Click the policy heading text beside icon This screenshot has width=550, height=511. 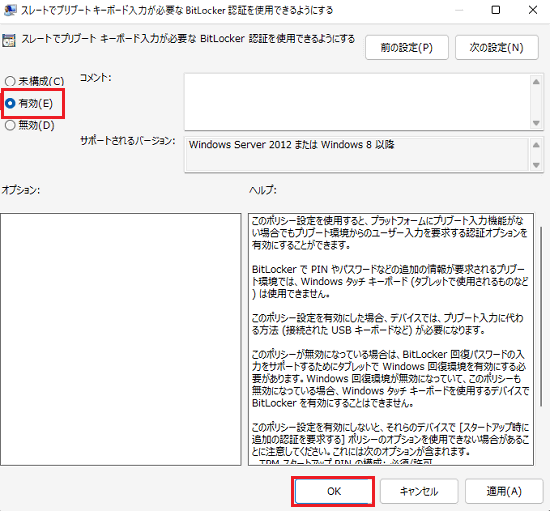(x=188, y=39)
